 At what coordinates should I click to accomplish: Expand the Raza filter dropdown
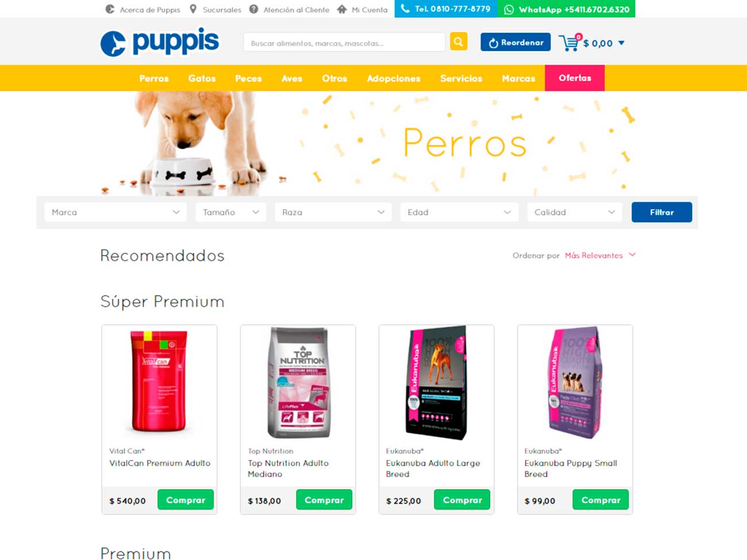tap(333, 212)
